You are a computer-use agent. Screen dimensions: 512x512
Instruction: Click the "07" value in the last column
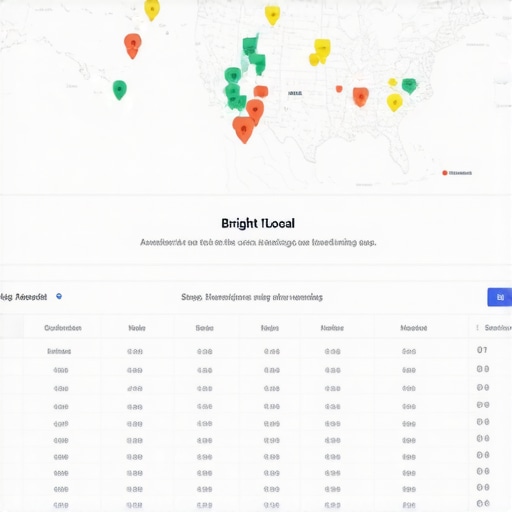[482, 350]
